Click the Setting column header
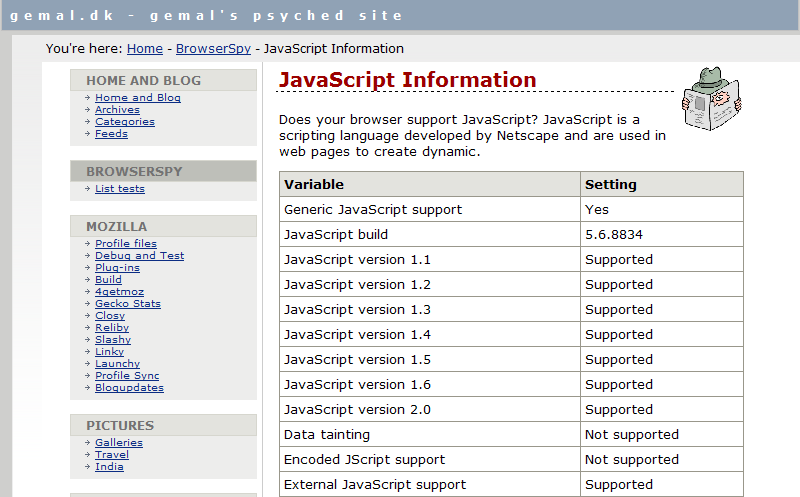The width and height of the screenshot is (800, 497). coord(662,184)
